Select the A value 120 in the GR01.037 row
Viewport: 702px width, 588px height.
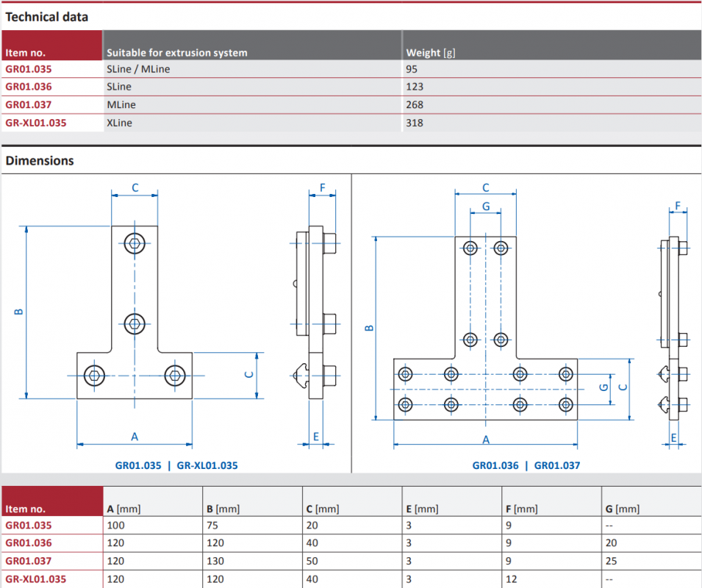(116, 561)
